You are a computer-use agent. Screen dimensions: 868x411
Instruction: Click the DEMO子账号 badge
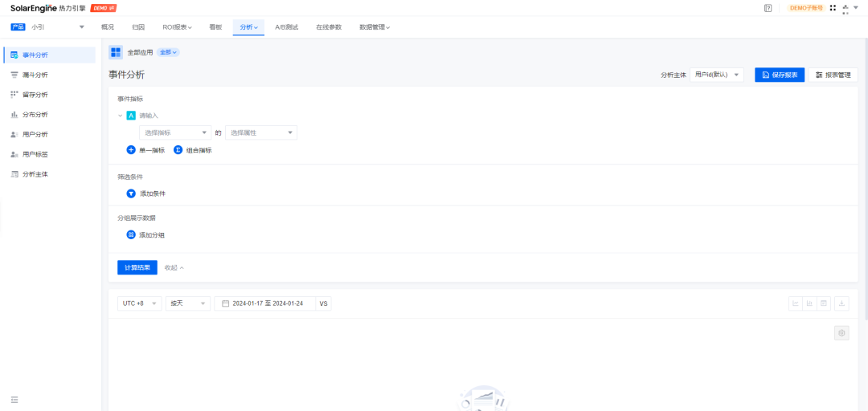pos(805,8)
